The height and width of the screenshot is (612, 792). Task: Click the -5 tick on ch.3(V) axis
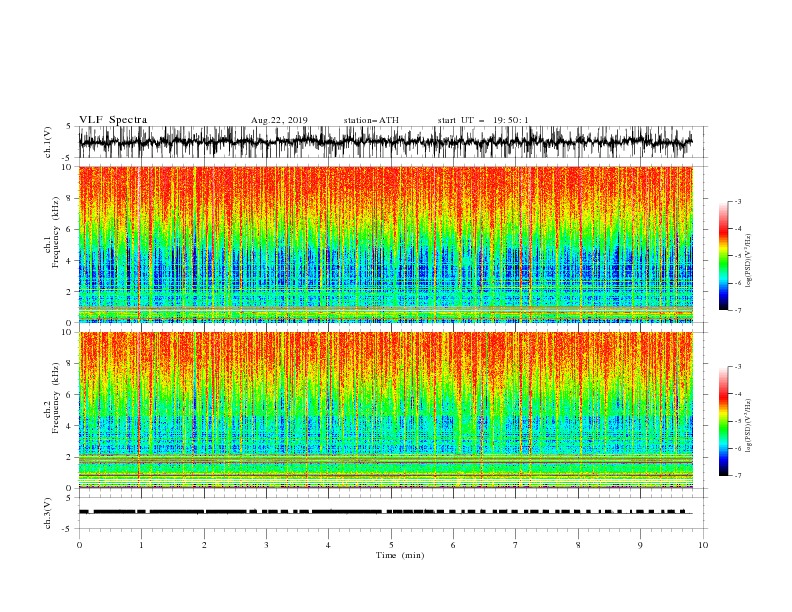[68, 529]
